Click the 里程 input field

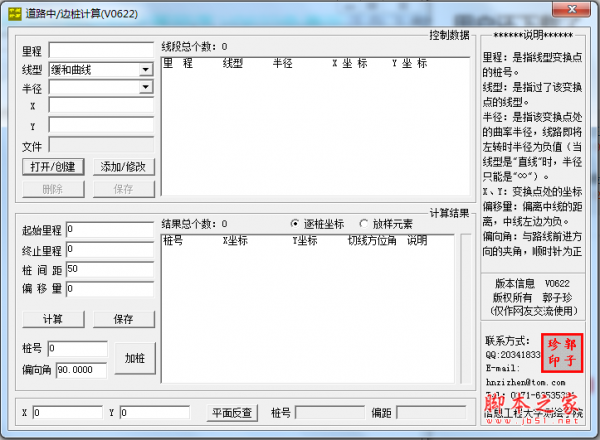coord(101,51)
